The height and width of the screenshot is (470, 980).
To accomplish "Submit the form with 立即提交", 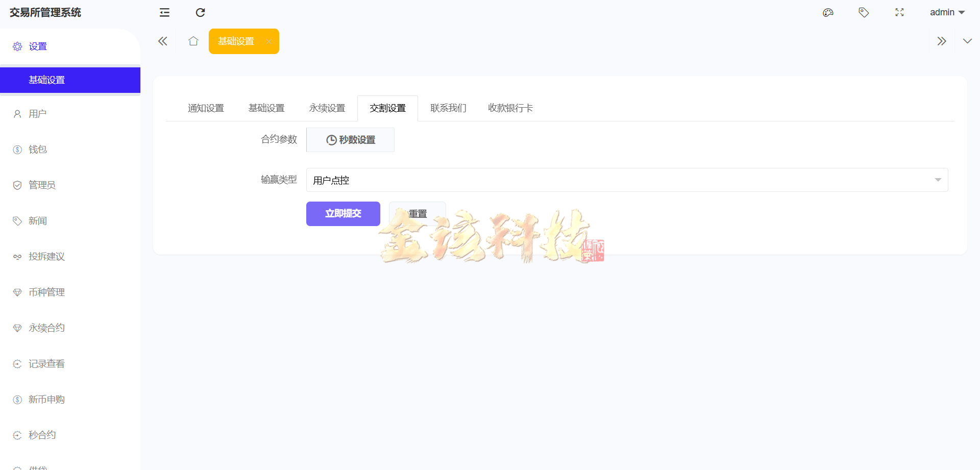I will click(x=342, y=214).
